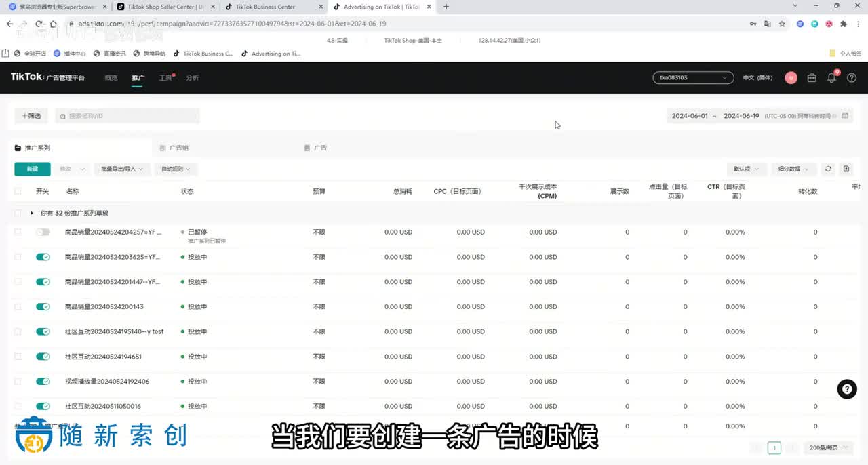The width and height of the screenshot is (868, 465).
Task: Turn off campaign 社区互动20240524195140 switch
Action: 43,331
